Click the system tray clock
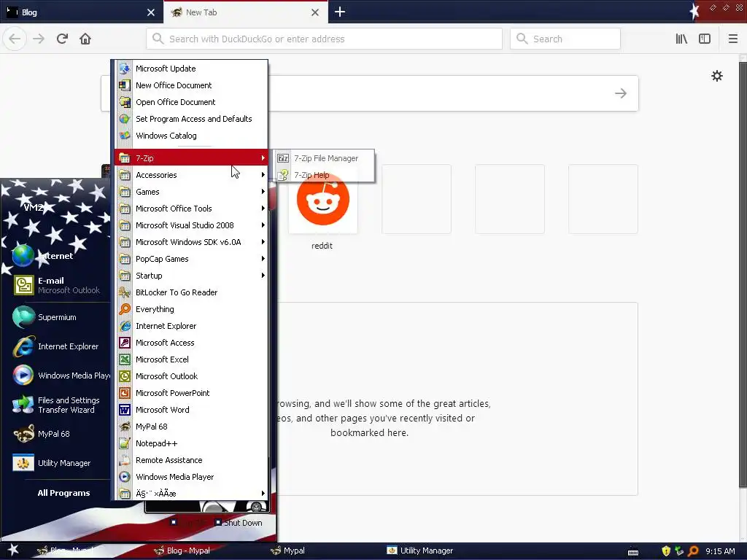Screen dimensions: 747x560 pyautogui.click(x=720, y=551)
